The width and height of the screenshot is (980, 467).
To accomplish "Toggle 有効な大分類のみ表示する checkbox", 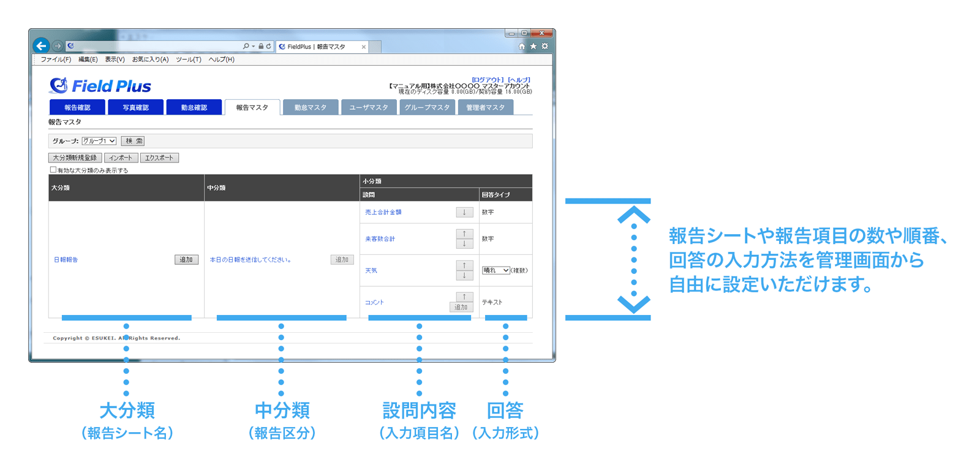I will tap(53, 170).
